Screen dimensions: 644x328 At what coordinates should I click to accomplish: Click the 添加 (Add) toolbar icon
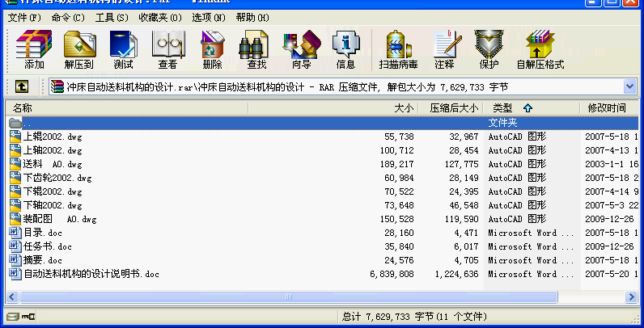point(34,48)
